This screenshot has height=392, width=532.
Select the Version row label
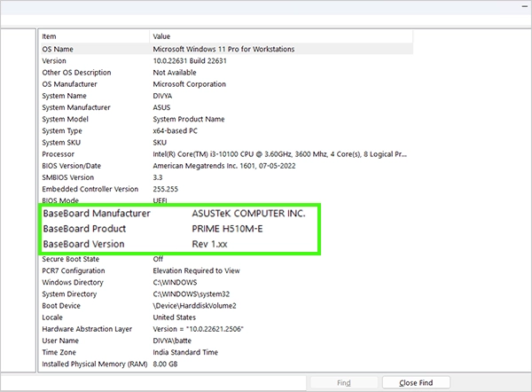click(54, 61)
